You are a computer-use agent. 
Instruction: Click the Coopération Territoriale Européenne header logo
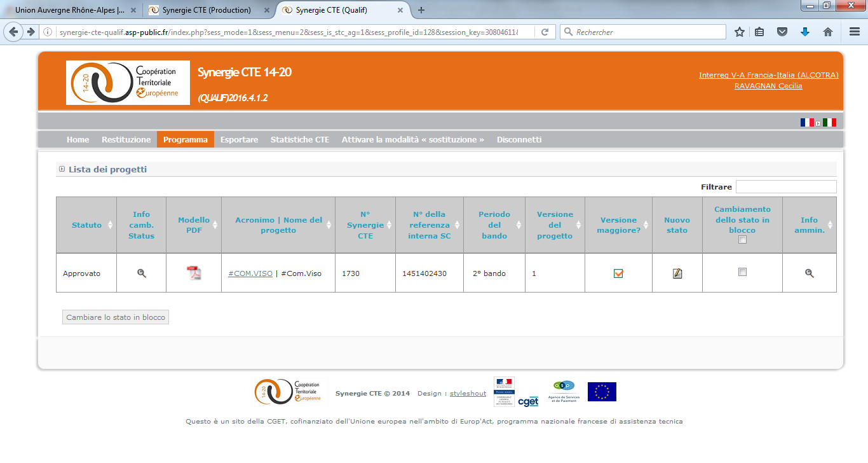(x=128, y=83)
